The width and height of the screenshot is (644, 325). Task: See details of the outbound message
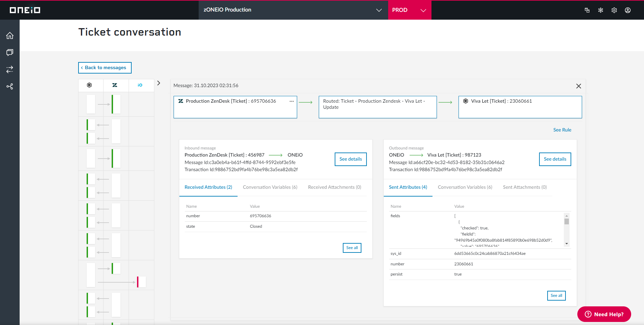click(555, 159)
